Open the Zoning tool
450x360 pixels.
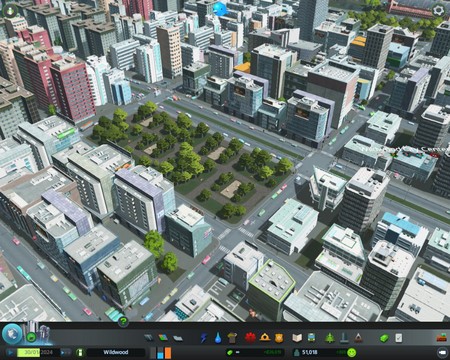(x=163, y=338)
